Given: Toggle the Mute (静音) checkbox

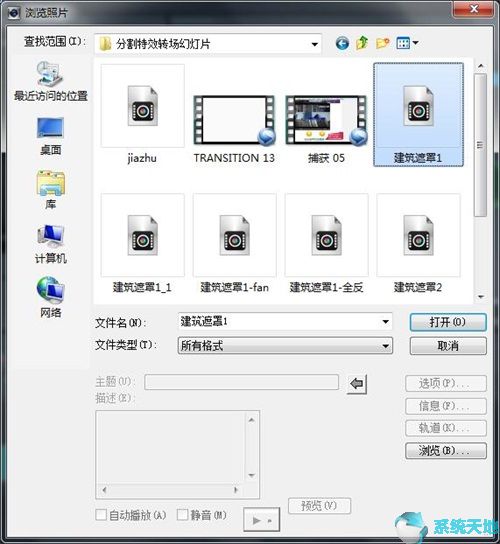Looking at the screenshot, I should [183, 515].
